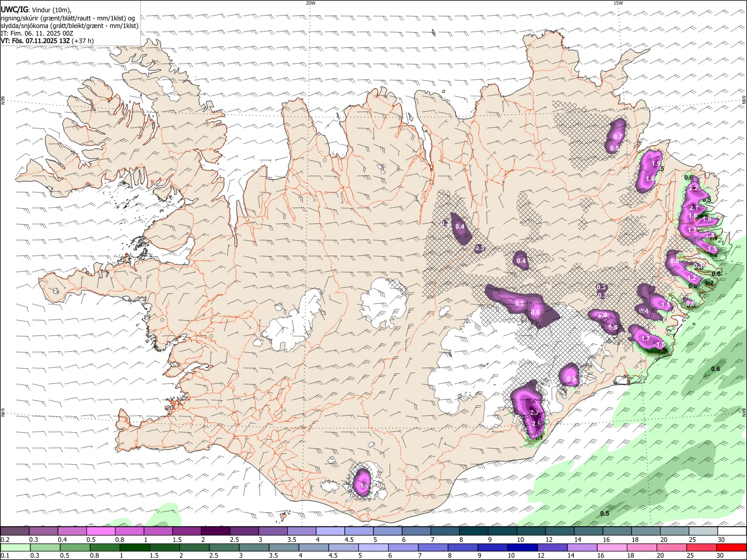Click the '14' label in lower rain scale
Viewport: 747px width, 560px height.
click(571, 556)
